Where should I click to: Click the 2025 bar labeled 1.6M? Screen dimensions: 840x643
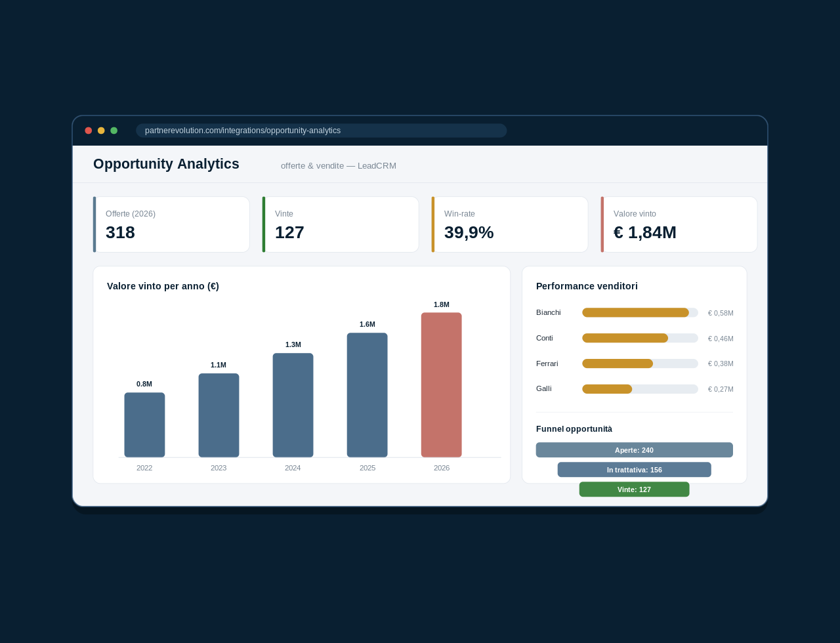(367, 395)
